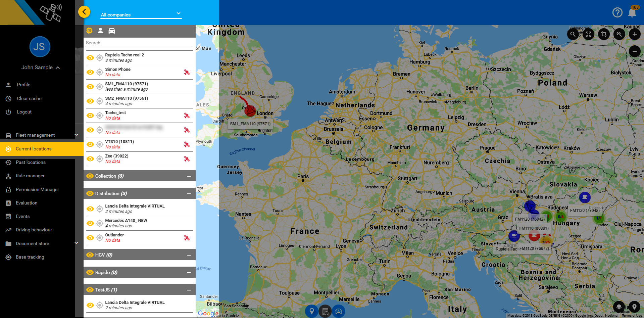Collapse the Distribution group

189,194
